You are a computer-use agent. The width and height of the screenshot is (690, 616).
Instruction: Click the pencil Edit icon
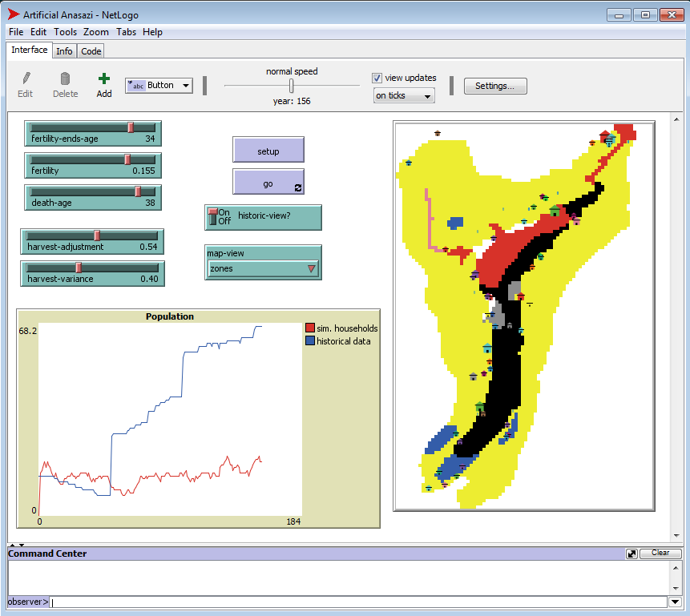pos(26,79)
